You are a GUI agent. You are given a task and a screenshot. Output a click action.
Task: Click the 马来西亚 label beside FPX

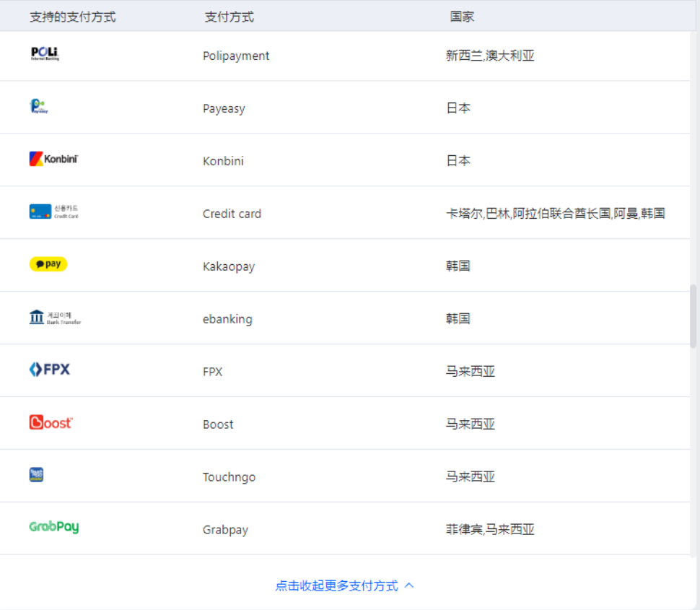point(470,370)
